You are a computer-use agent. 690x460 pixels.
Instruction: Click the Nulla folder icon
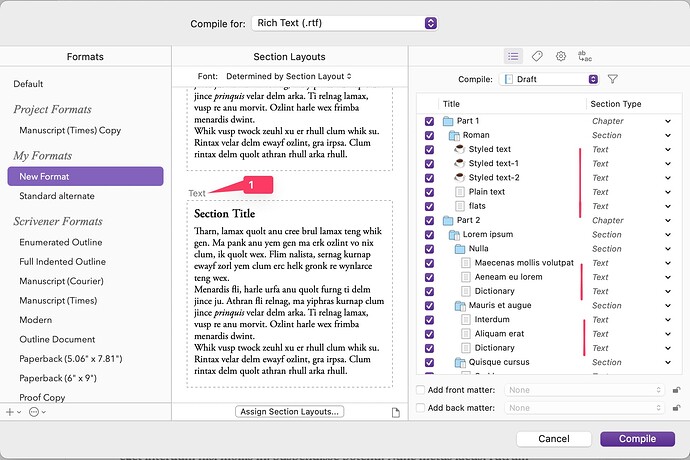pos(459,249)
